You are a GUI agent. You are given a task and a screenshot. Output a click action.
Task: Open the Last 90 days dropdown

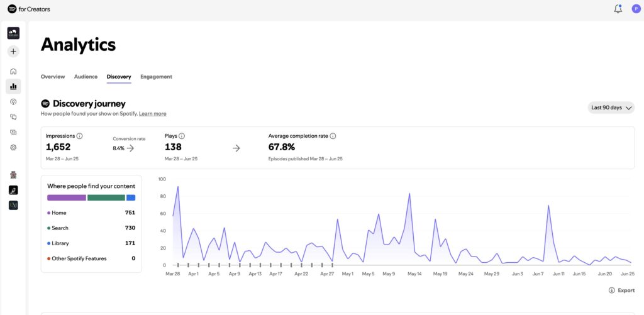[611, 108]
